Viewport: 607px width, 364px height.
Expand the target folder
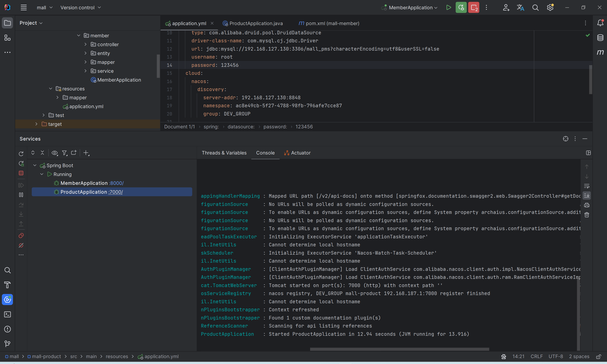(x=36, y=124)
